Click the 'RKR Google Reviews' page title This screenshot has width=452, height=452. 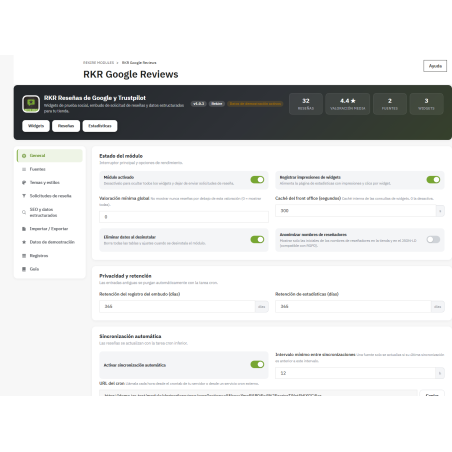(131, 74)
